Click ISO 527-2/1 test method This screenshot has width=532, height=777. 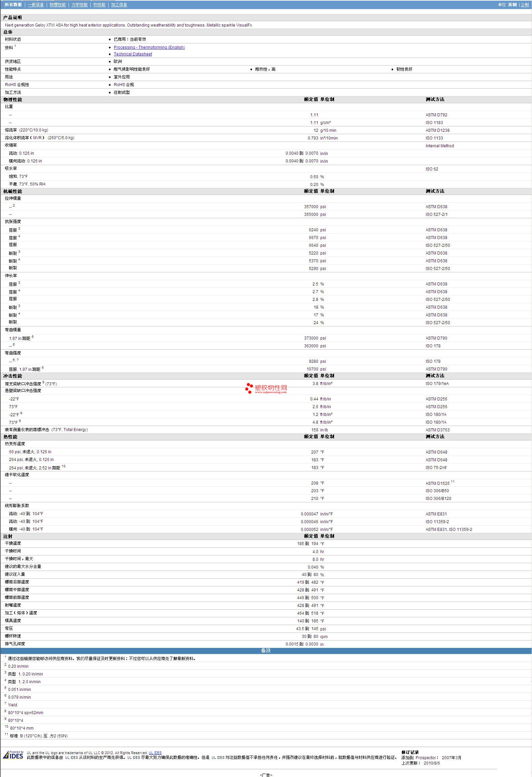[x=436, y=215]
